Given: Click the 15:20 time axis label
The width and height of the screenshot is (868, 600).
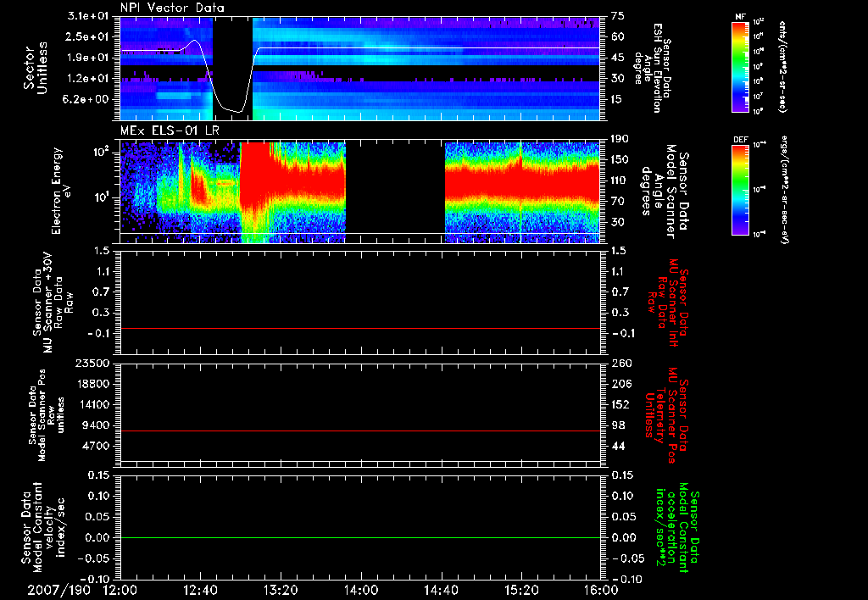Looking at the screenshot, I should click(521, 590).
